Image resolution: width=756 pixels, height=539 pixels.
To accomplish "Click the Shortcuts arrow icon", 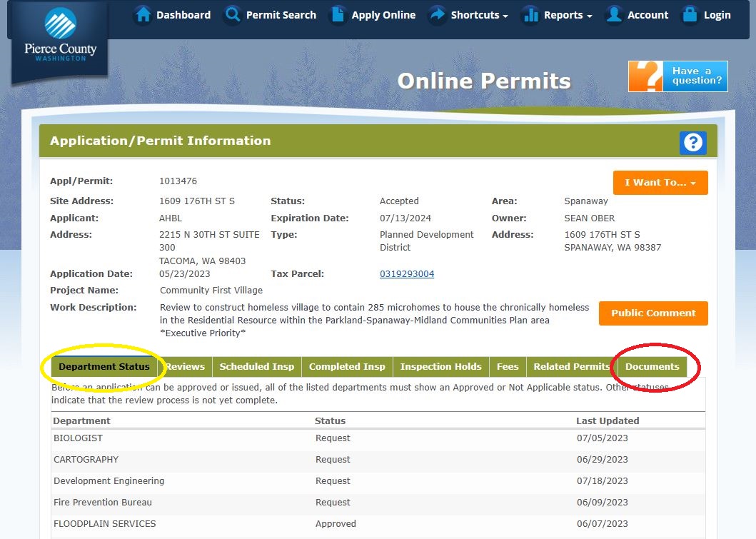I will click(x=437, y=15).
